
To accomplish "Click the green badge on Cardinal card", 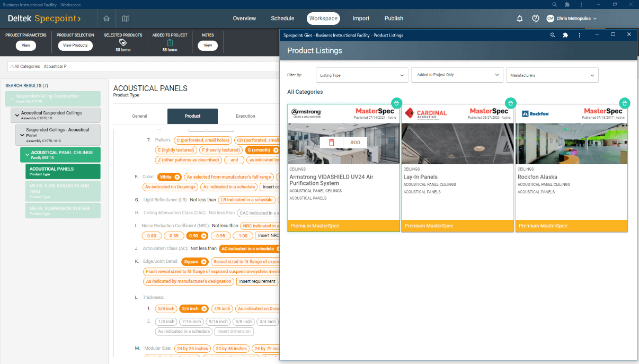I will 510,103.
